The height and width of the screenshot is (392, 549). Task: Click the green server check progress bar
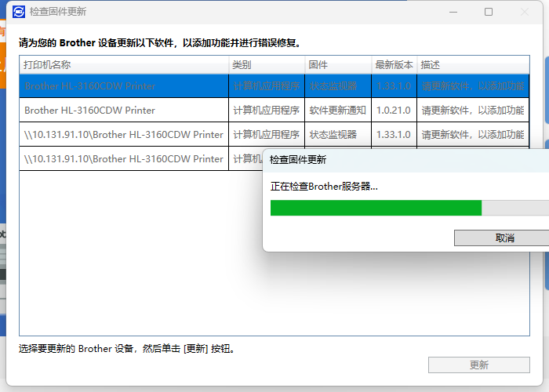[x=409, y=208]
